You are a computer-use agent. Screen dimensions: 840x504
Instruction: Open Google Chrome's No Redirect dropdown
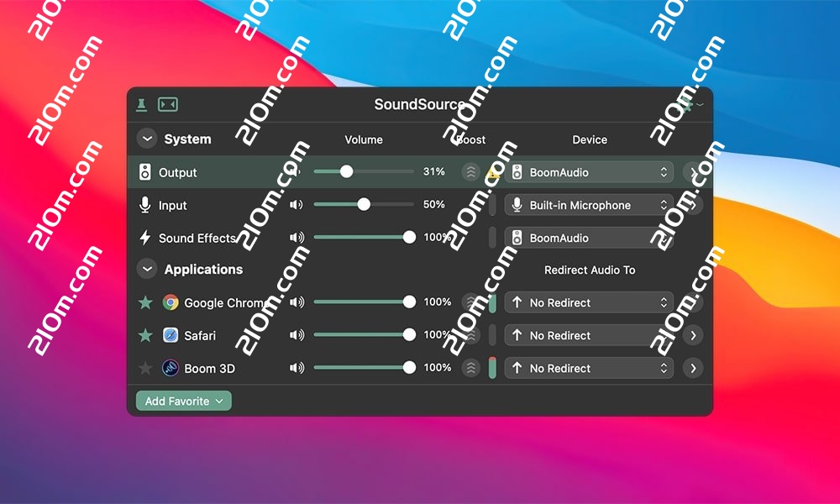(589, 302)
